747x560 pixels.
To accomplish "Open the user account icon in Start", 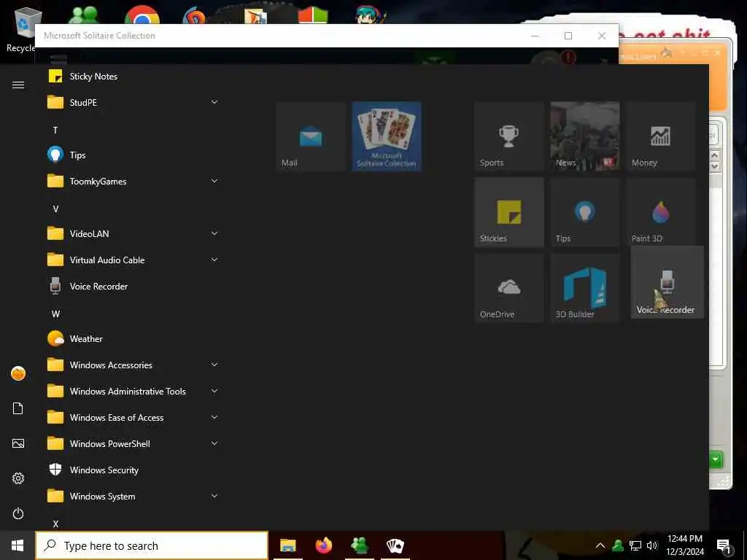I will (18, 373).
